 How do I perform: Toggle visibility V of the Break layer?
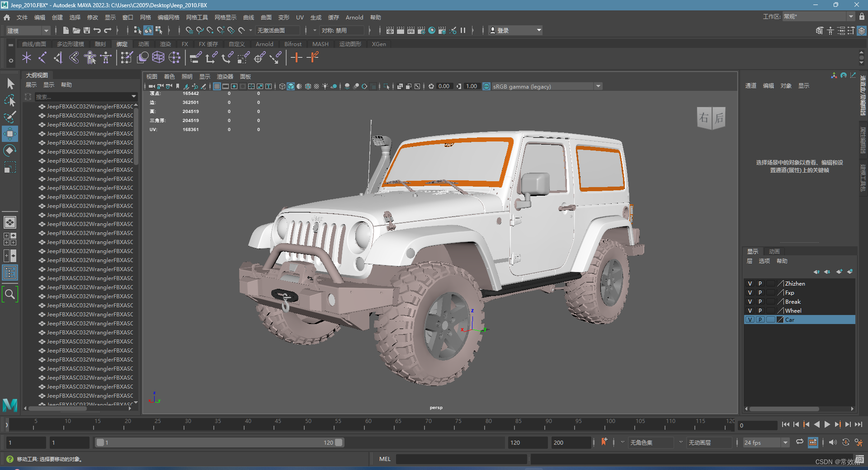pyautogui.click(x=750, y=302)
